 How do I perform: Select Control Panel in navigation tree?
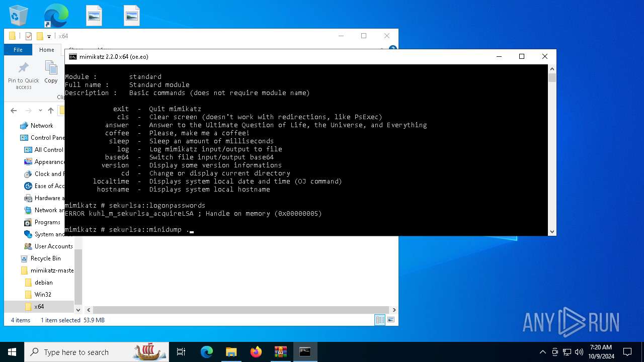coord(42,138)
